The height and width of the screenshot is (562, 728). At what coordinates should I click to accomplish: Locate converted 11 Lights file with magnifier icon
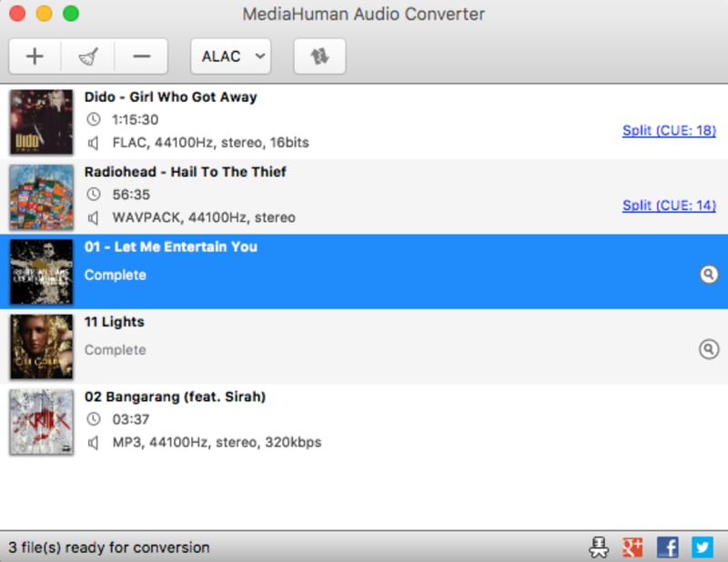[x=709, y=349]
